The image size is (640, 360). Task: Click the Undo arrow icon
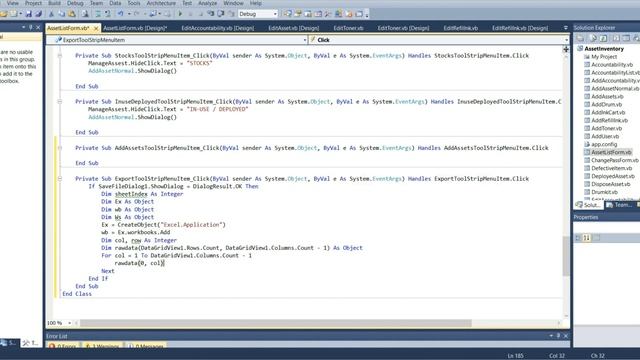coord(121,14)
